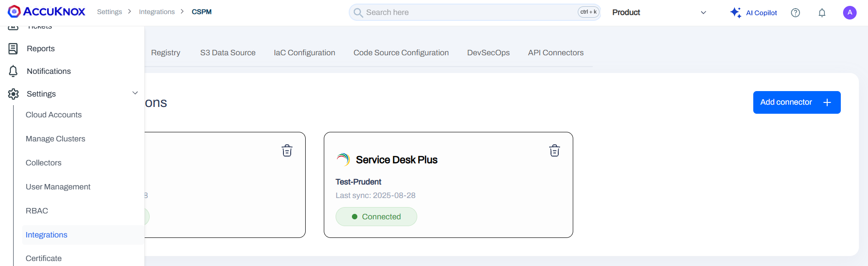
Task: Open the user avatar menu
Action: tap(849, 13)
